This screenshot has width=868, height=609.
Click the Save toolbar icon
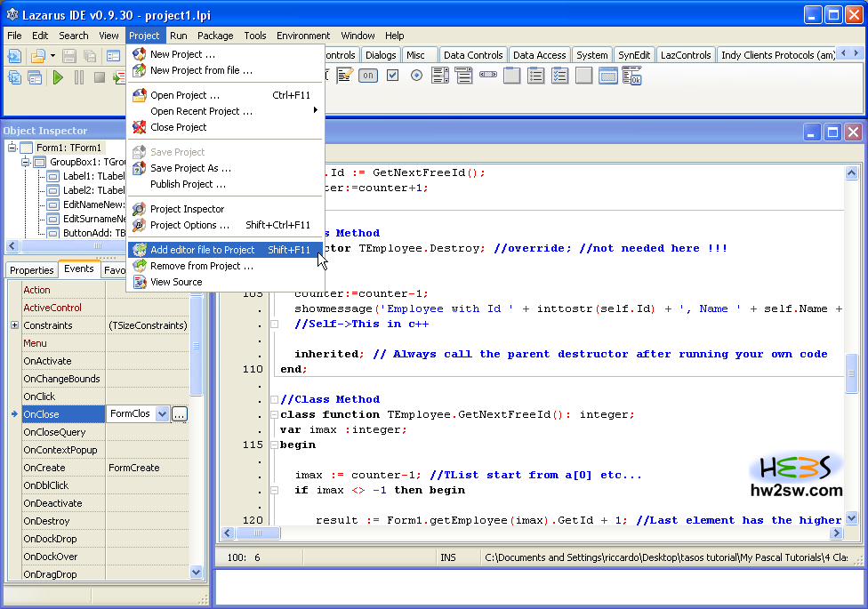coord(69,56)
